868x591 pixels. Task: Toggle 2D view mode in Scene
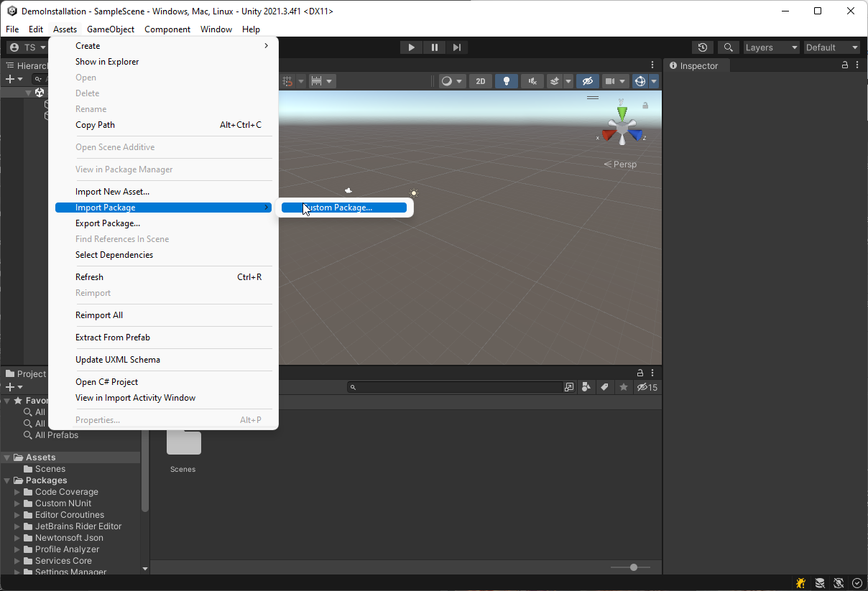point(480,81)
